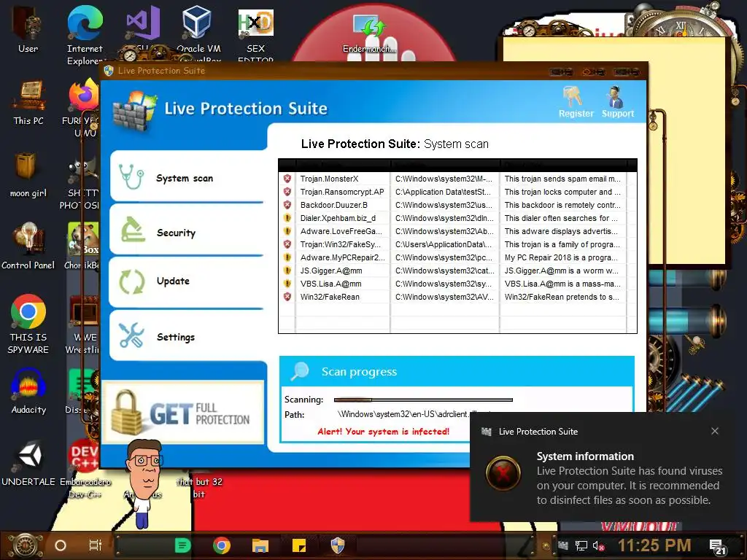Open the UNDERTALE Unity desktop icon
The width and height of the screenshot is (747, 560).
point(28,463)
